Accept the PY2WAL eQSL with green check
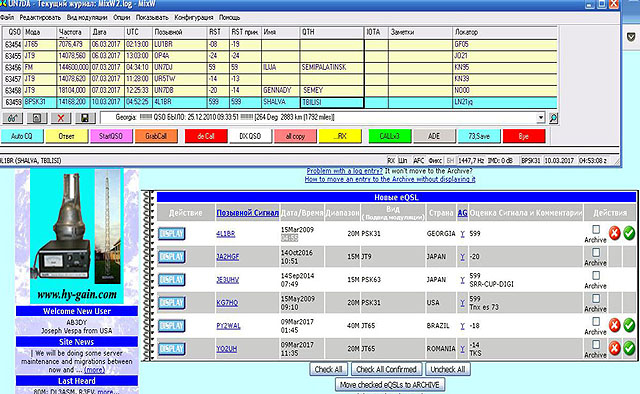Screen dimensions: 640x394 pyautogui.click(x=629, y=325)
